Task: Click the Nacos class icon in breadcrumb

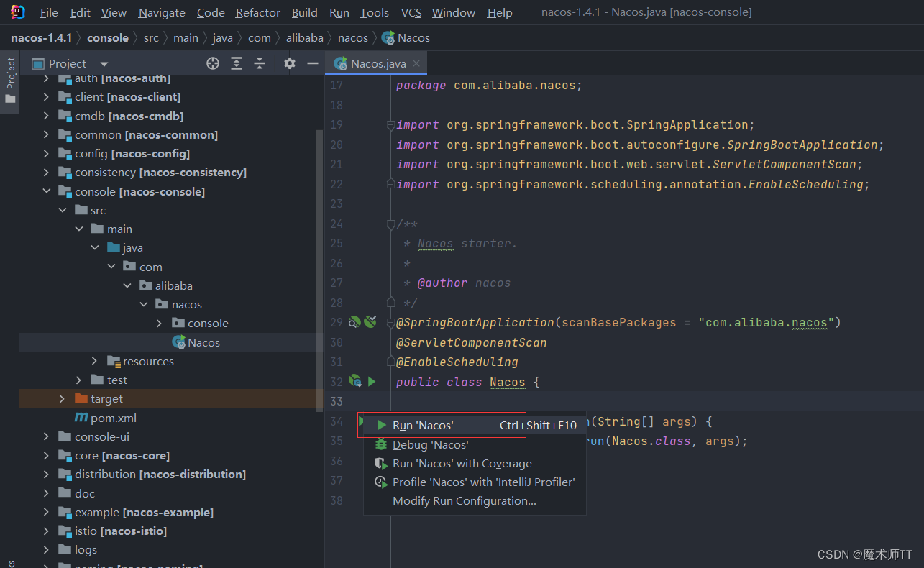Action: click(388, 38)
